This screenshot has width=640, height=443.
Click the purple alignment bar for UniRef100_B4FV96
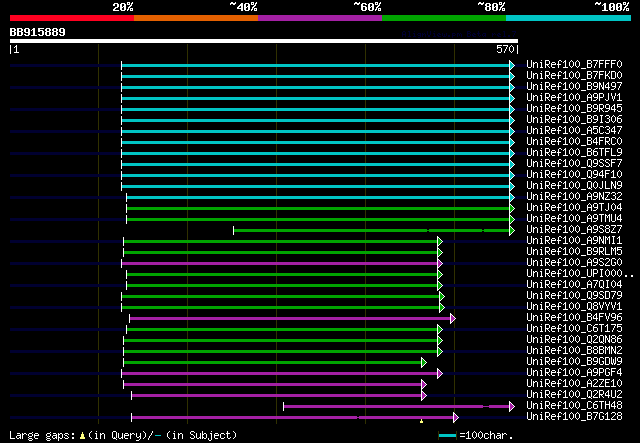290,319
